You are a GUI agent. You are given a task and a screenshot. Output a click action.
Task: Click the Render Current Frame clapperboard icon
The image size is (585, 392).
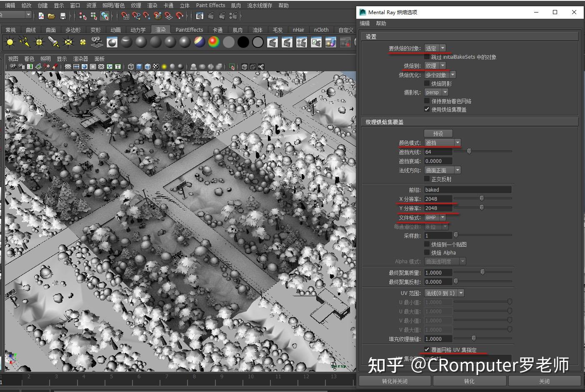click(272, 42)
